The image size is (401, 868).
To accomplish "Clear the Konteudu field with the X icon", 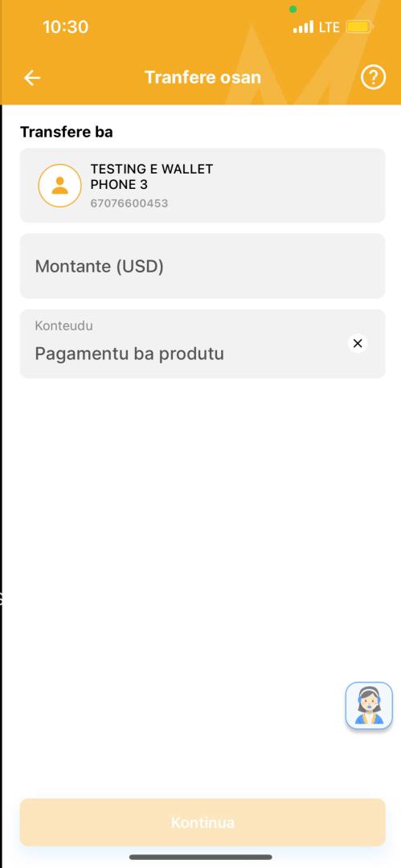I will [x=358, y=343].
